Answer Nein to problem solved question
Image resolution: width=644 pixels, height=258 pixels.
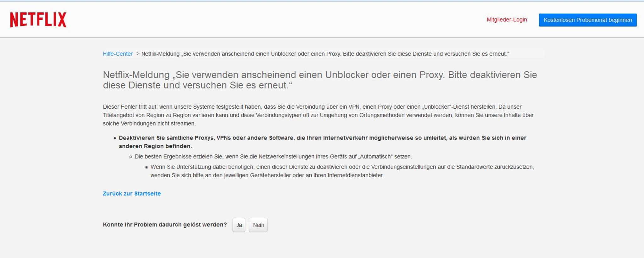(258, 225)
